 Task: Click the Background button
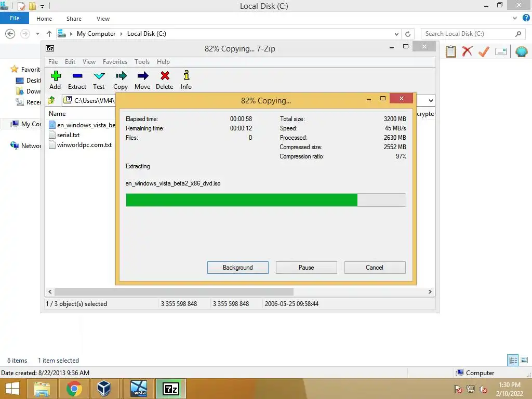(238, 268)
